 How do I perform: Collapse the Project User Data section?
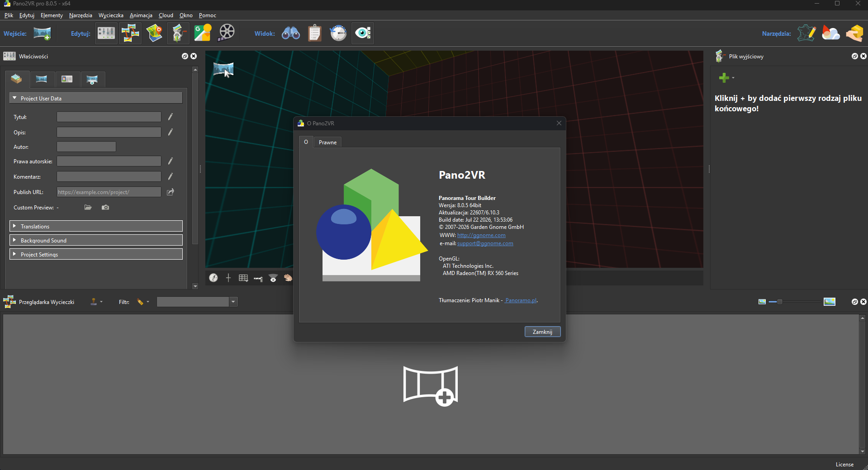96,98
